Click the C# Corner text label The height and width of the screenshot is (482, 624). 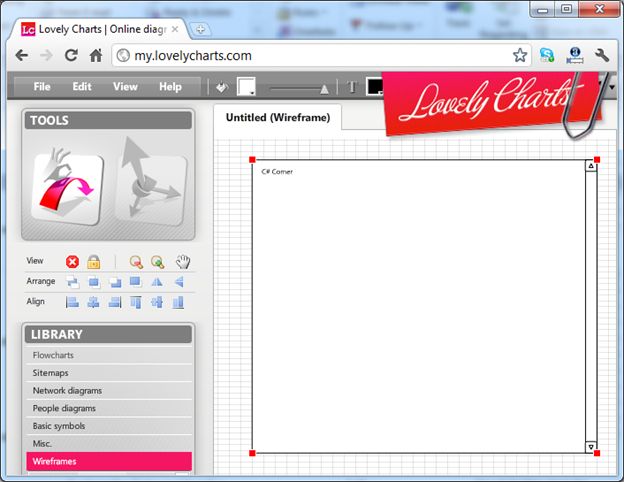tap(277, 172)
